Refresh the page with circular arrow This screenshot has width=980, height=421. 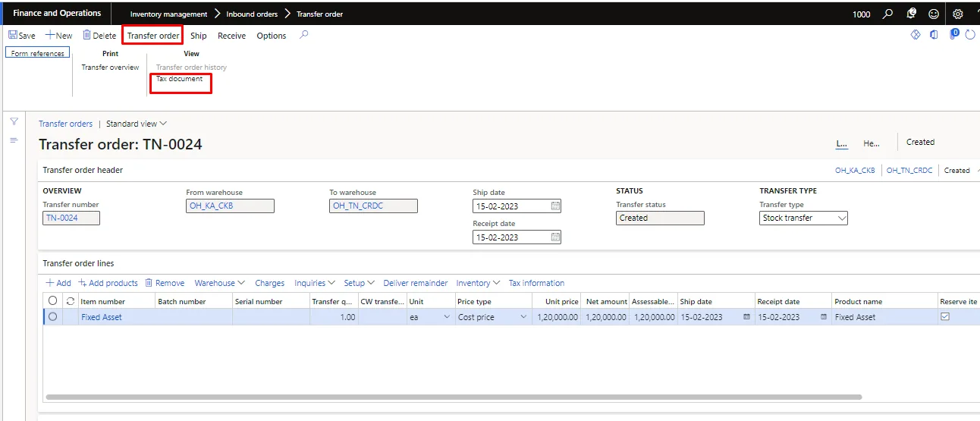pyautogui.click(x=970, y=35)
